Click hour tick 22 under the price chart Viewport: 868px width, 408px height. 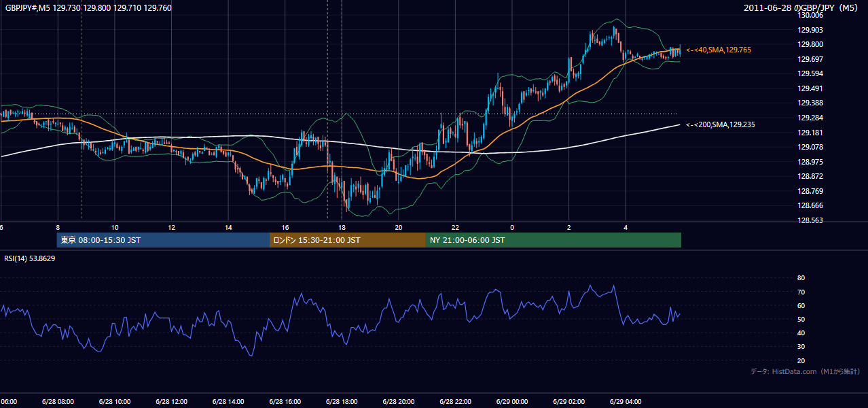point(455,227)
